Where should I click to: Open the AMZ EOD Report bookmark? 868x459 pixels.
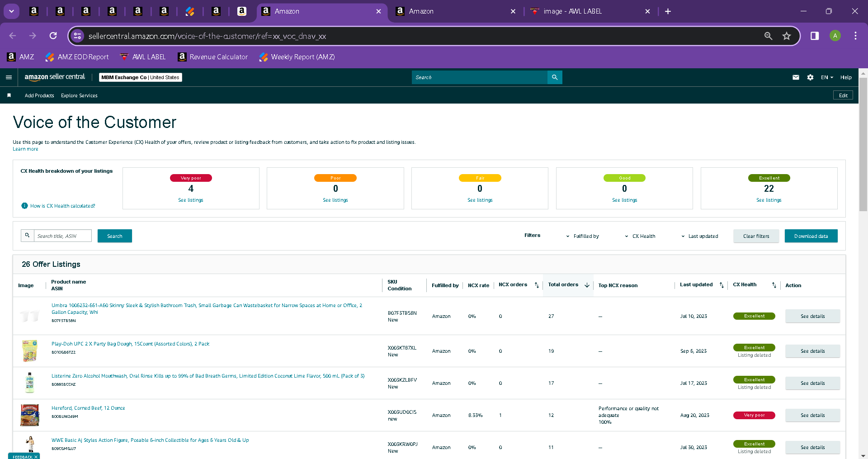(77, 57)
